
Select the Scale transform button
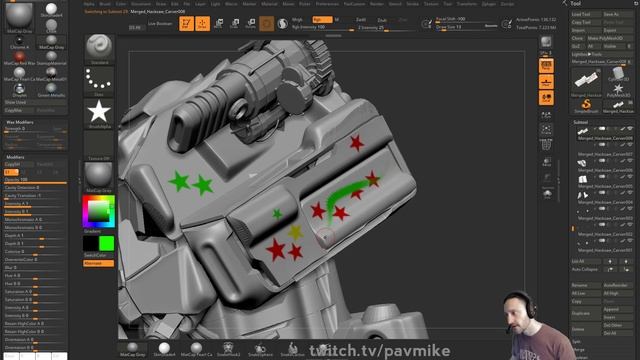[235, 23]
